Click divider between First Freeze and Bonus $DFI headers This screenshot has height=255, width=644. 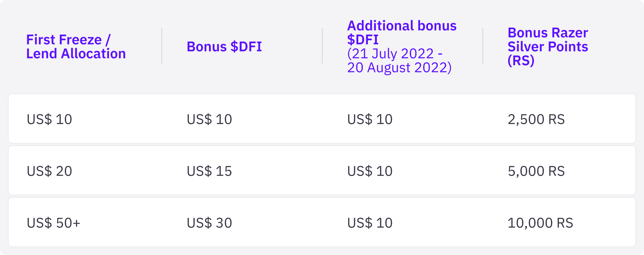(x=162, y=46)
